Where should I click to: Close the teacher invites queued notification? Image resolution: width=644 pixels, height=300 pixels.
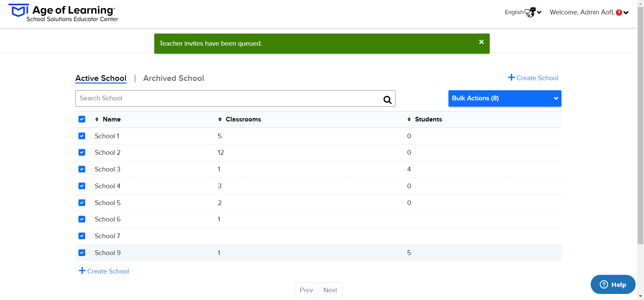481,42
